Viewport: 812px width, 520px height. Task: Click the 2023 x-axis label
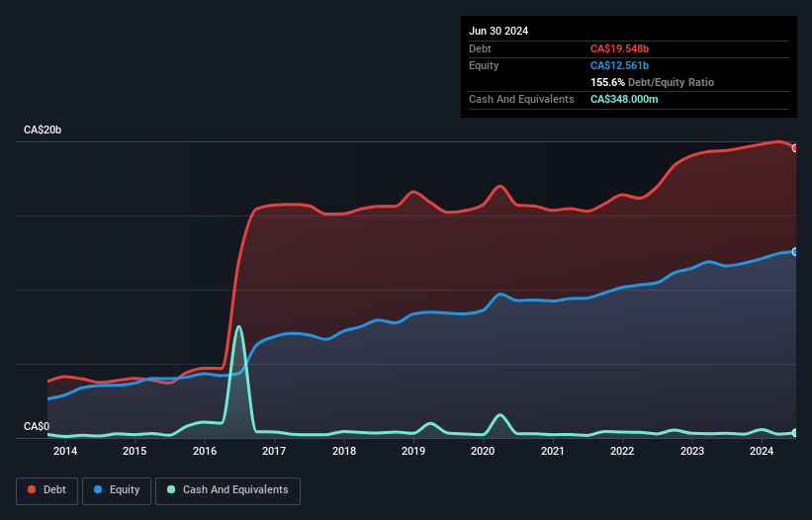(x=692, y=451)
